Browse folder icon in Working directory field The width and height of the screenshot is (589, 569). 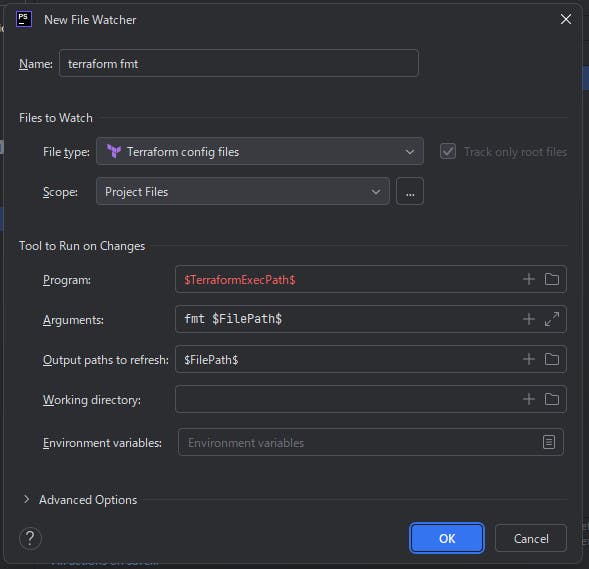551,399
